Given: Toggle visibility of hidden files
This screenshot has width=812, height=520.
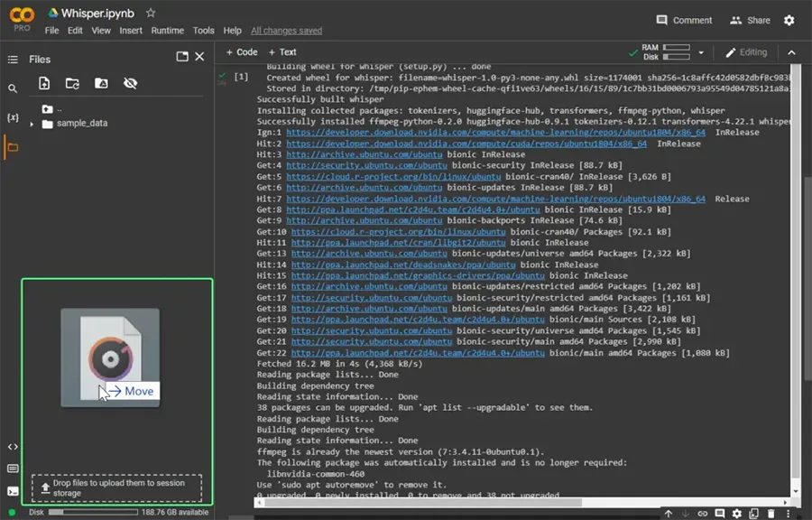Looking at the screenshot, I should pos(131,83).
